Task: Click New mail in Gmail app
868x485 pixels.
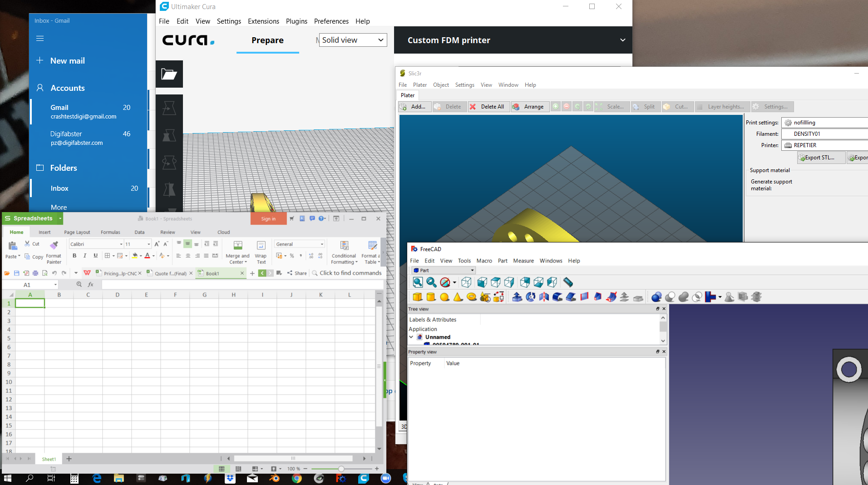Action: tap(67, 61)
